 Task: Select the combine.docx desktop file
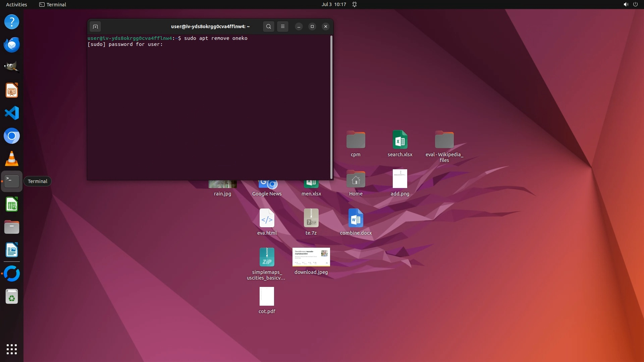pos(356,218)
